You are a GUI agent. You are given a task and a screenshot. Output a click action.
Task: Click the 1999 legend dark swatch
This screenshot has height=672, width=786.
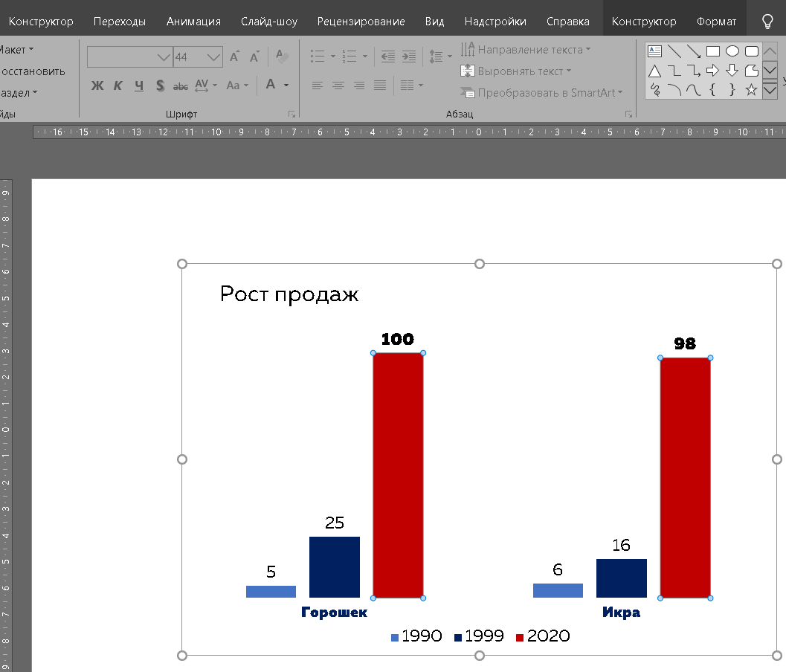pos(457,637)
